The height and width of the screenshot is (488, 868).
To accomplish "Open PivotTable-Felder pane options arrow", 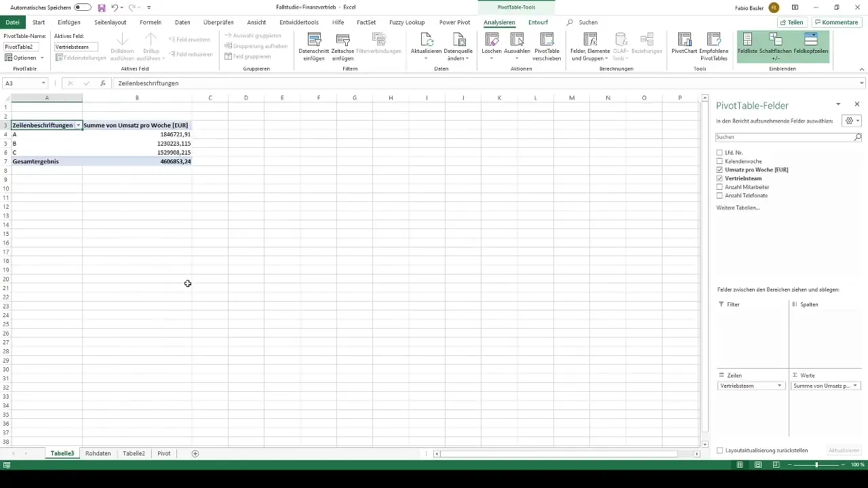I will [x=838, y=104].
